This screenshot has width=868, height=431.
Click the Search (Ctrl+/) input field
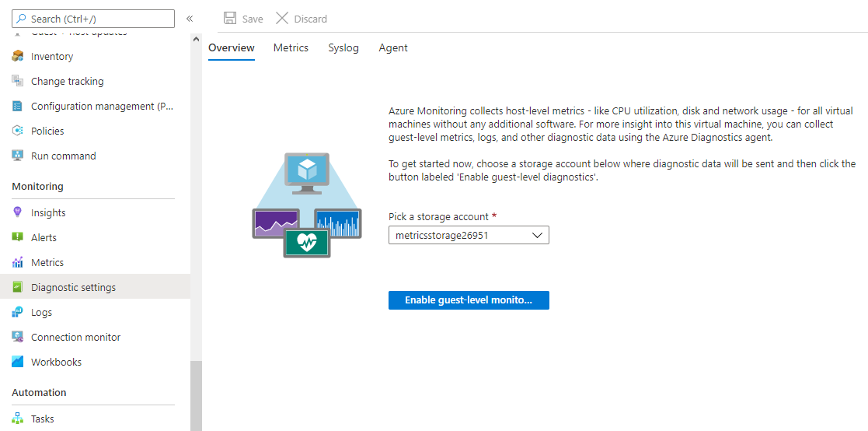[93, 19]
